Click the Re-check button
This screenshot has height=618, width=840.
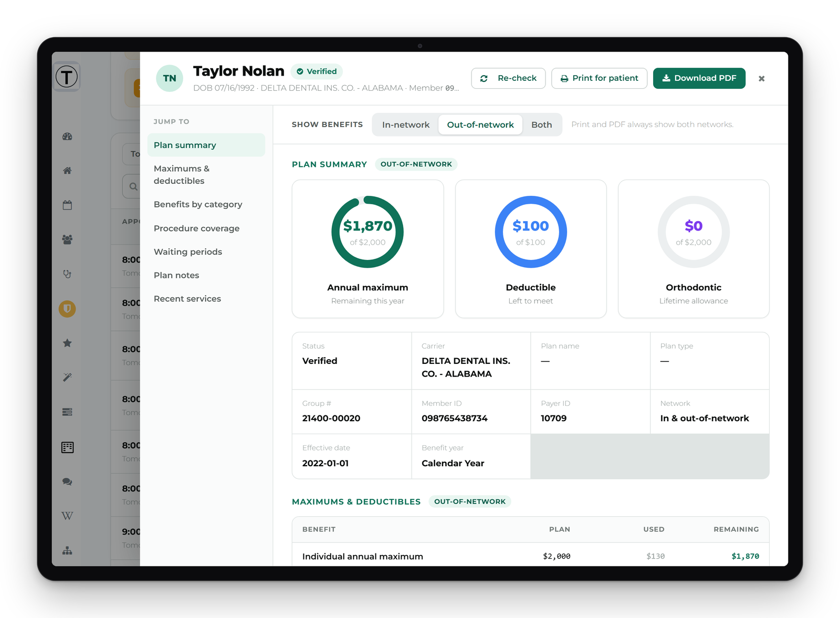(x=508, y=78)
